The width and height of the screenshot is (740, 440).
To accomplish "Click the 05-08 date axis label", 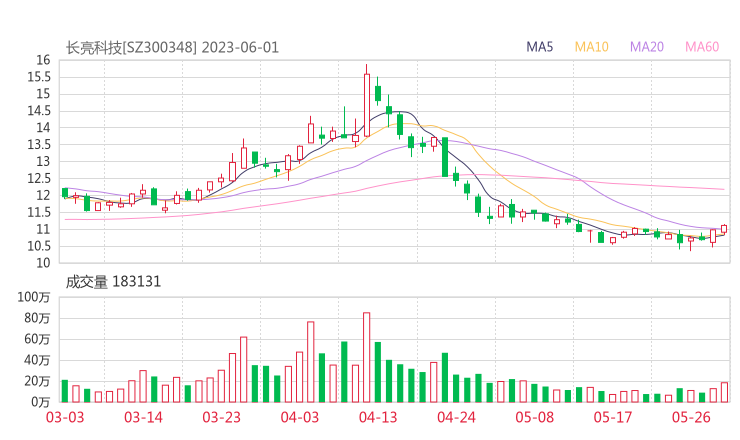I will point(534,417).
